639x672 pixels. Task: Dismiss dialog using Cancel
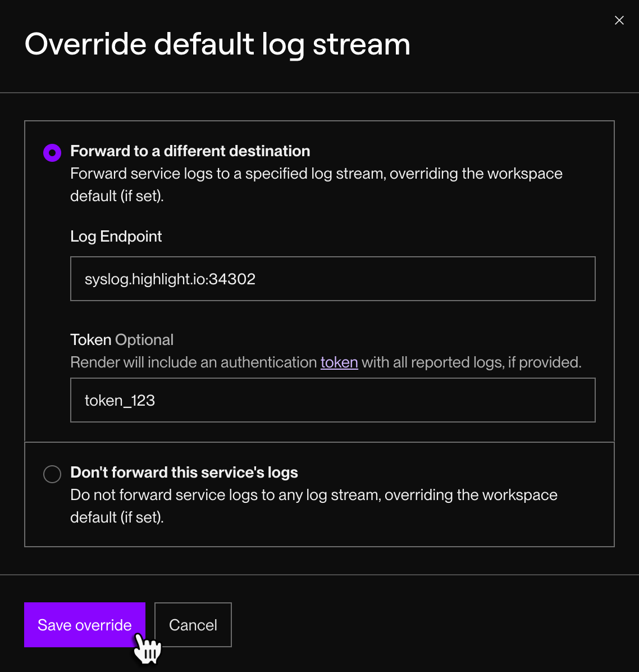[x=193, y=624]
